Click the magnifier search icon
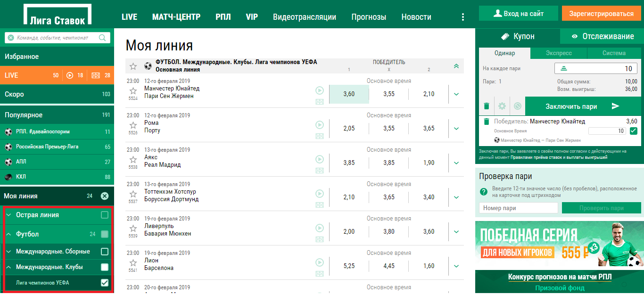 (x=102, y=38)
